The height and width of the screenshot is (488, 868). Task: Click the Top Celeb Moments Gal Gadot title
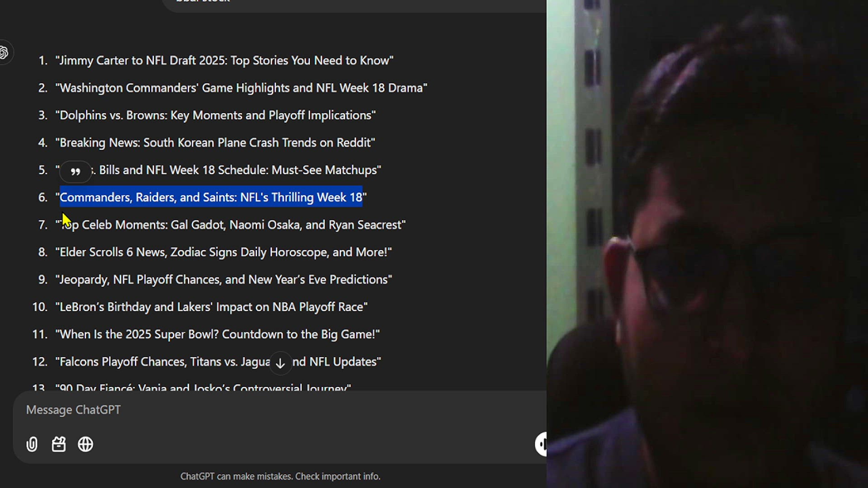[231, 225]
